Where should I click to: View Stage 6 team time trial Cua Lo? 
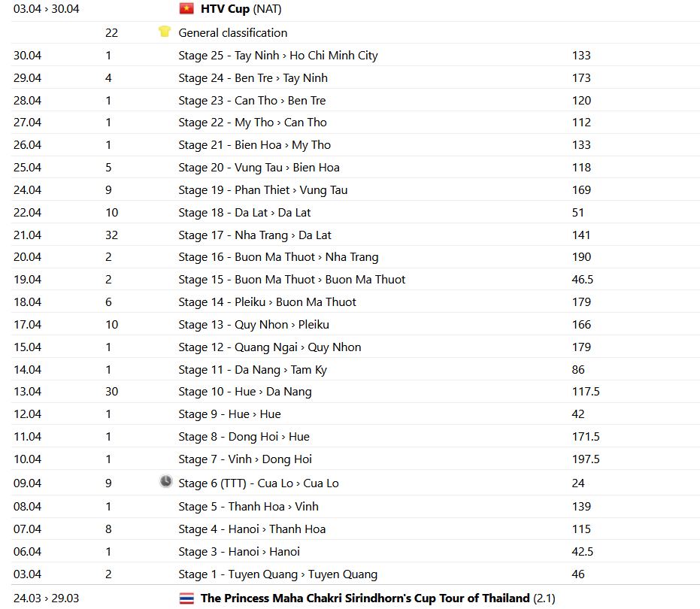pyautogui.click(x=258, y=483)
